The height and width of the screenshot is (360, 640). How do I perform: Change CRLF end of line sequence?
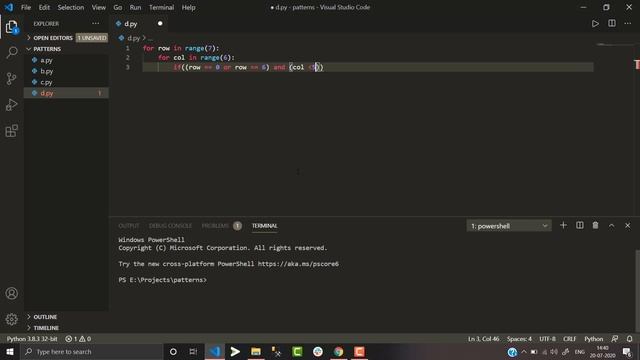(569, 339)
